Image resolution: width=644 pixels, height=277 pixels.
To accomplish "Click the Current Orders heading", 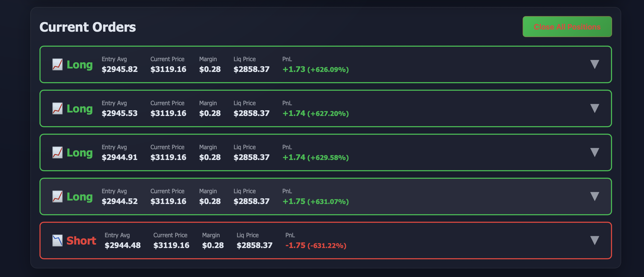I will [88, 27].
